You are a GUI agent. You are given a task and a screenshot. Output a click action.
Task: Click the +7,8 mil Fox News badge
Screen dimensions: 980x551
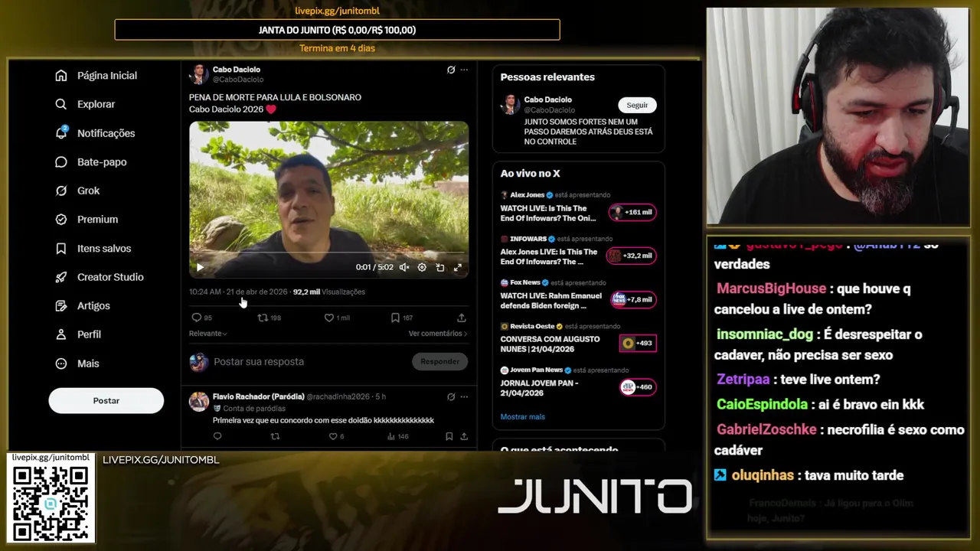tap(632, 299)
